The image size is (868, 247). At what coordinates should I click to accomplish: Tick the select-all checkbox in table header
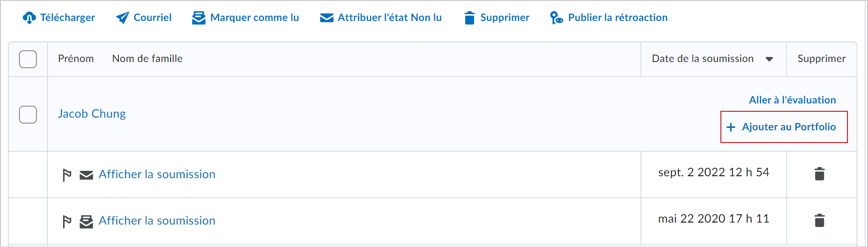28,59
